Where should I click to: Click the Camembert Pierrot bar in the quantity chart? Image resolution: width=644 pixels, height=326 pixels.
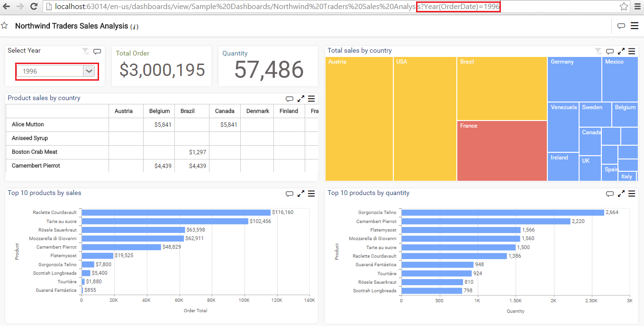click(486, 221)
